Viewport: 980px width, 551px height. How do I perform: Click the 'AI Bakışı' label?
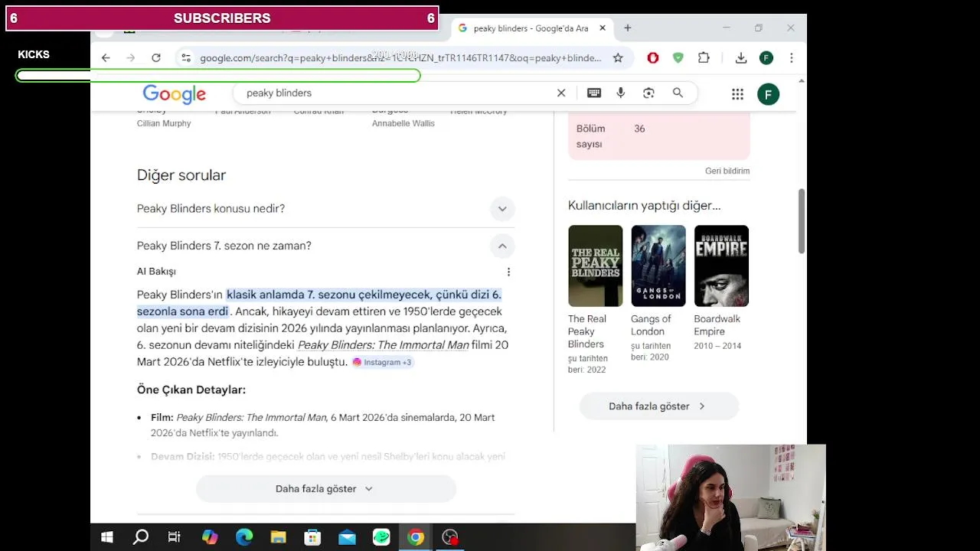156,272
